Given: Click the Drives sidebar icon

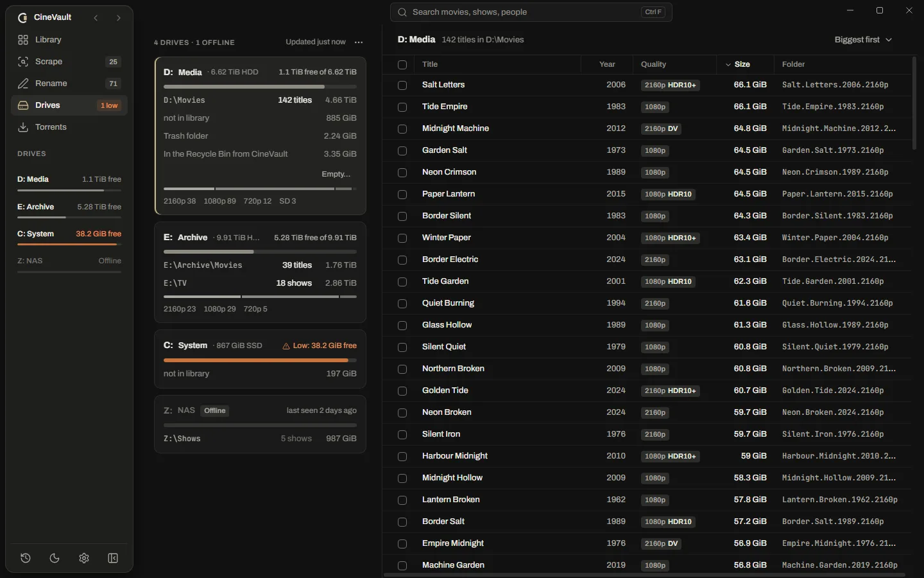Looking at the screenshot, I should pos(23,105).
